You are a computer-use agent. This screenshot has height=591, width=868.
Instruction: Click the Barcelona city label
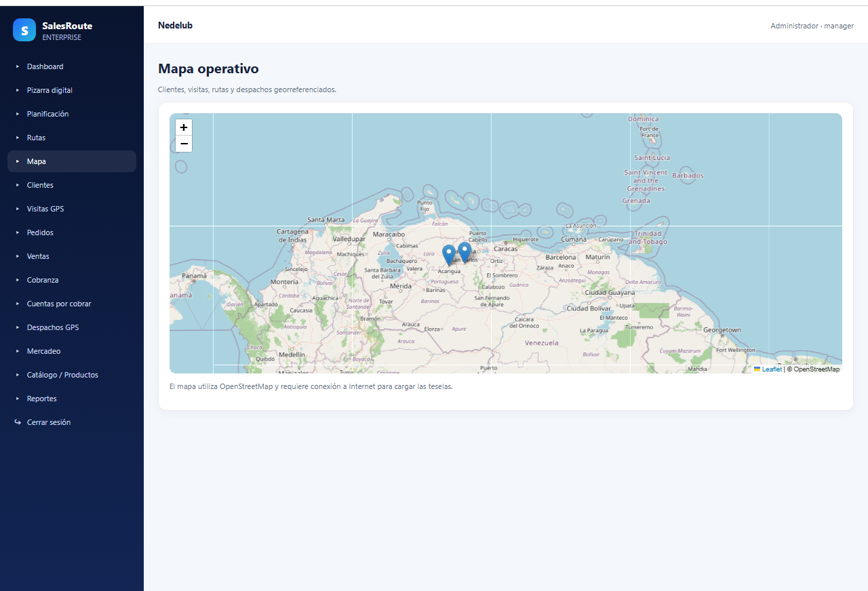[x=561, y=258]
